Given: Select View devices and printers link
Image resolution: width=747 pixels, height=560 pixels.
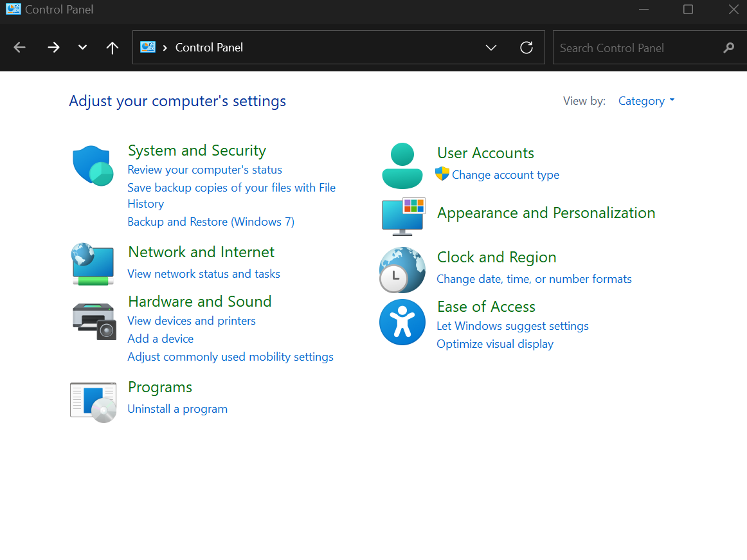Looking at the screenshot, I should (x=192, y=321).
